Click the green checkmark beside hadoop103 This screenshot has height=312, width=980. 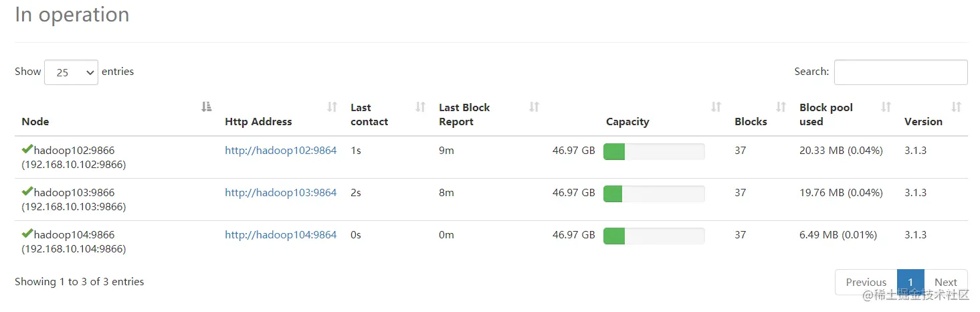coord(27,191)
